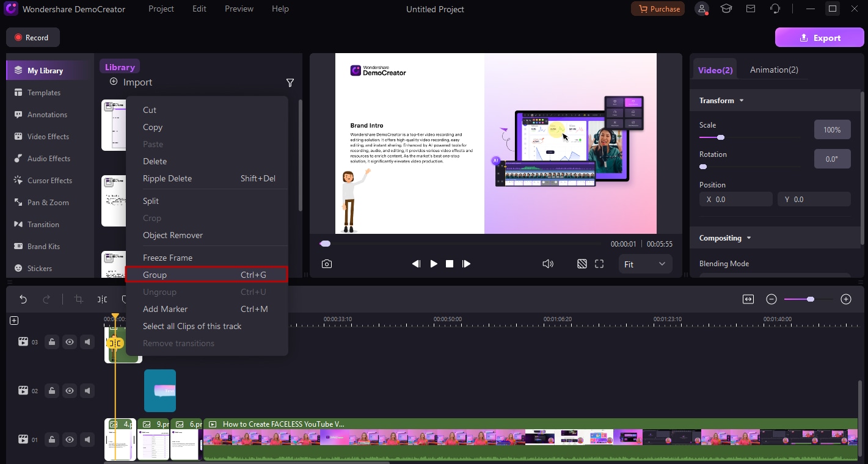Click the timeline zoom slider handle

coord(810,299)
